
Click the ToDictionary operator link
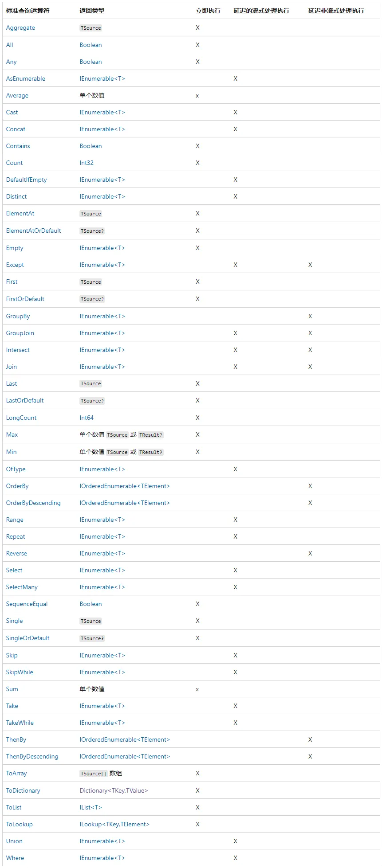pos(23,790)
